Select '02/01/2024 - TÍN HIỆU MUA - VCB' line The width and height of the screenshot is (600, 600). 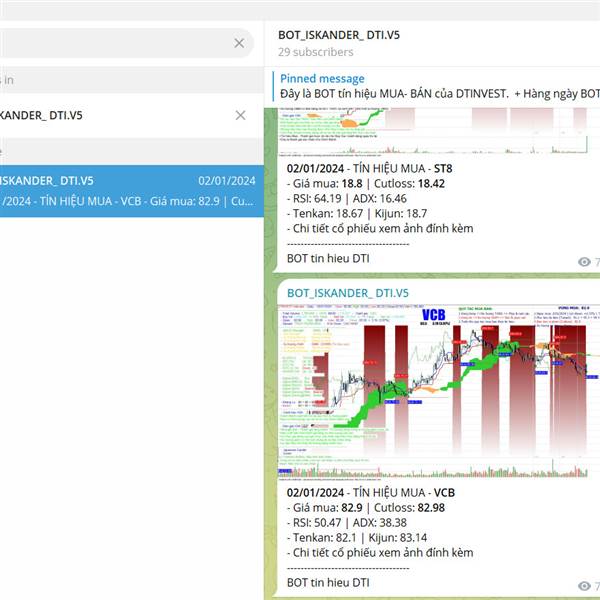pyautogui.click(x=371, y=492)
